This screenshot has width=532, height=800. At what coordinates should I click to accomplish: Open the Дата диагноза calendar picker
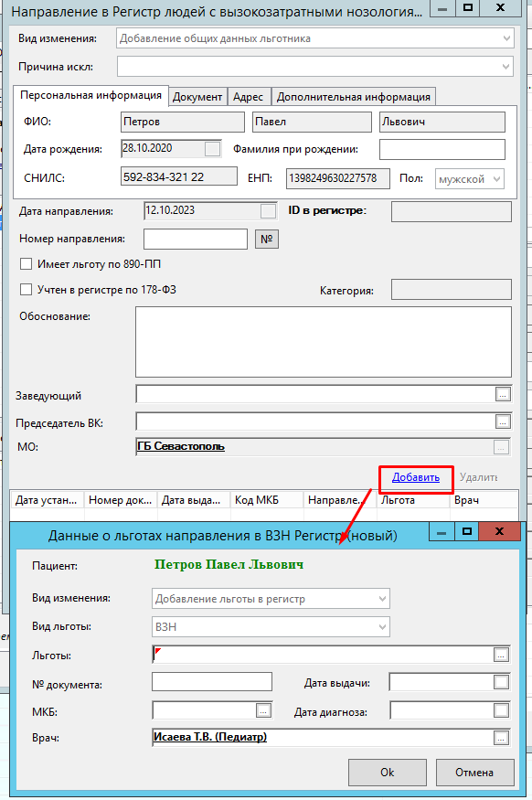click(x=501, y=710)
